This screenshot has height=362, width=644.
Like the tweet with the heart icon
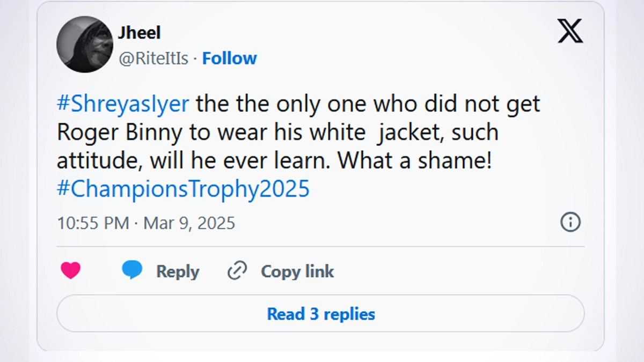click(x=70, y=271)
